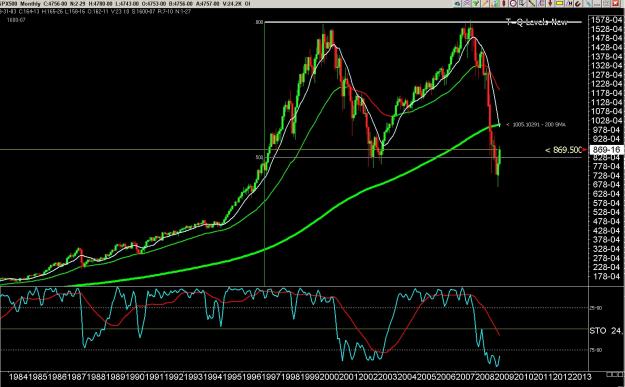625x387 pixels.
Task: Click the 578-04 price axis label
Action: [x=606, y=203]
